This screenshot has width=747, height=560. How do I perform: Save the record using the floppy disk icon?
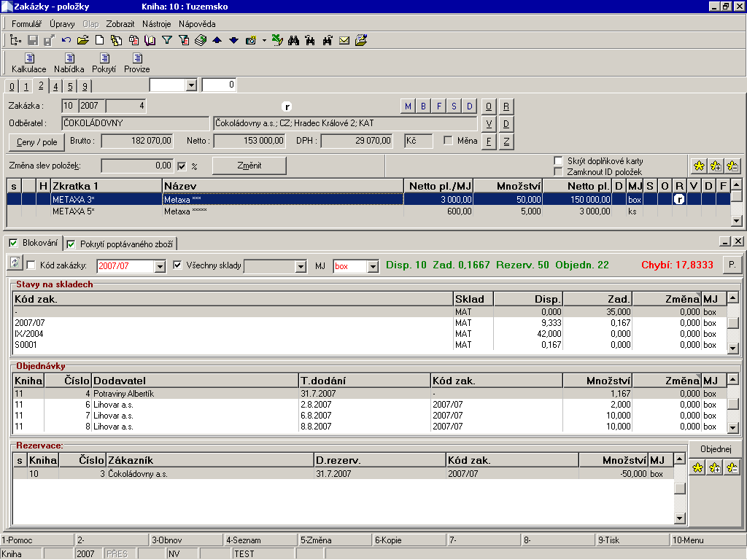pos(31,42)
